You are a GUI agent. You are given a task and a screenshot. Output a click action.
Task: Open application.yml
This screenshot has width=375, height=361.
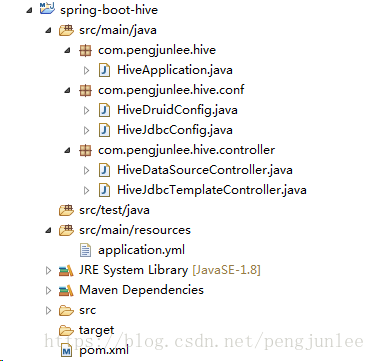click(x=141, y=250)
